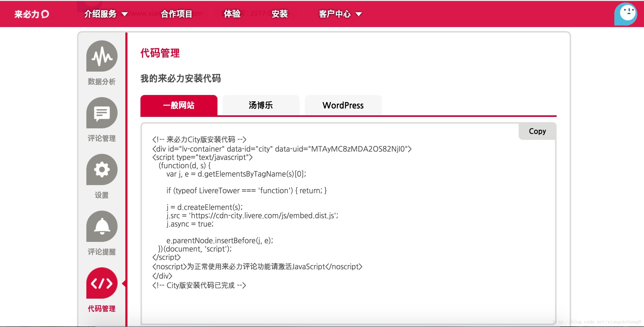This screenshot has width=644, height=327.
Task: Open the 设置 gear icon
Action: (102, 169)
